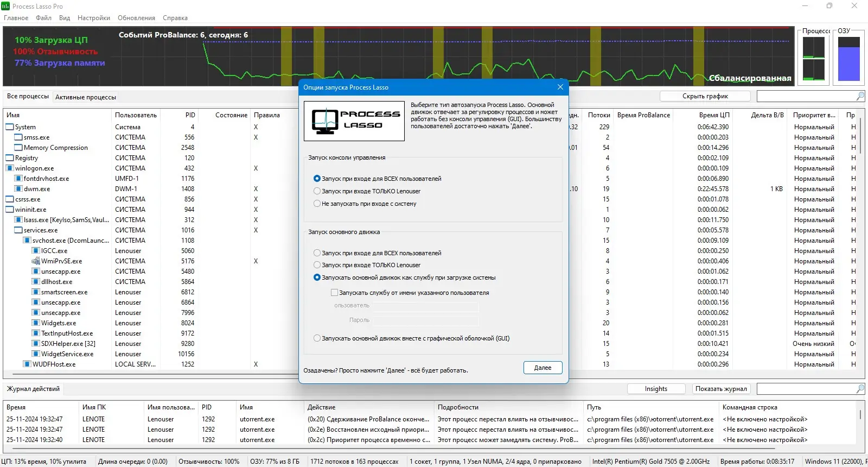Close the Опции запуска Process Lasso dialog
Viewport: 868px width, 467px height.
(560, 87)
